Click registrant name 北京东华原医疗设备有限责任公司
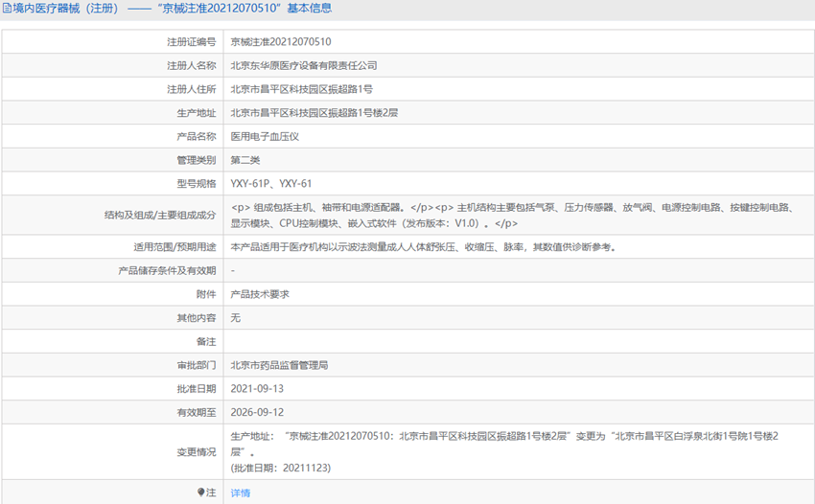Image resolution: width=815 pixels, height=504 pixels. [x=304, y=65]
